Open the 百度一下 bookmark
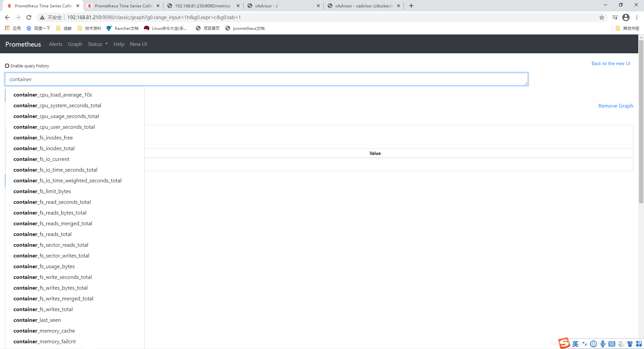 click(38, 28)
